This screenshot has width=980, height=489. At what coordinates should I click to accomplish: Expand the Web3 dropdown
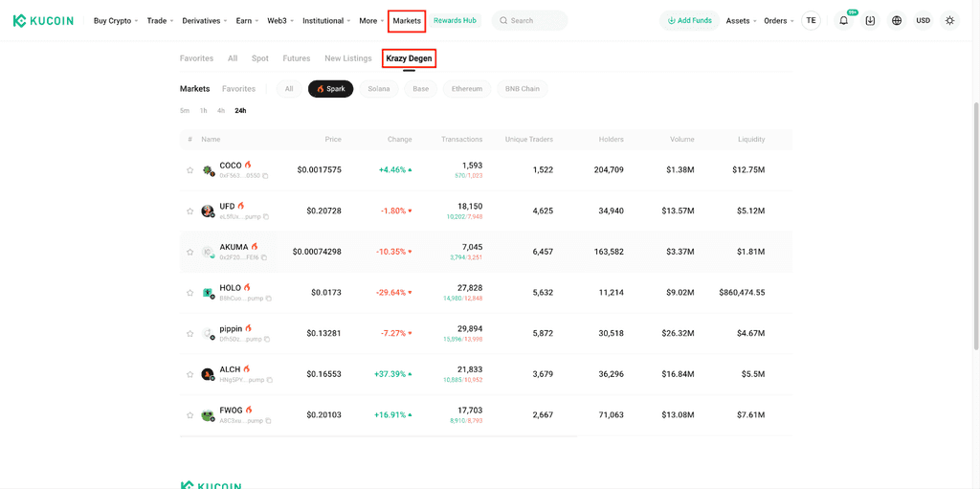(280, 21)
